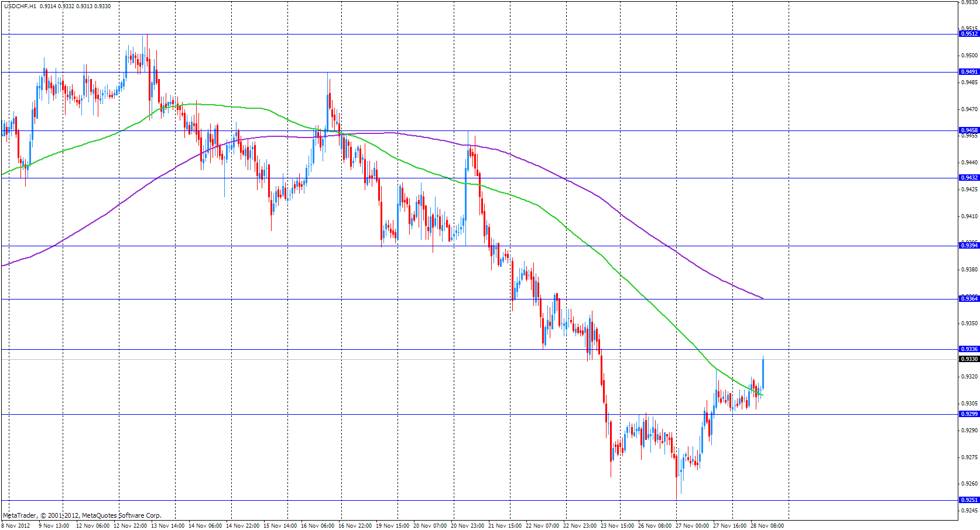This screenshot has height=530, width=980.
Task: Click the 19 Nov 15:00 time label
Action: click(x=392, y=526)
